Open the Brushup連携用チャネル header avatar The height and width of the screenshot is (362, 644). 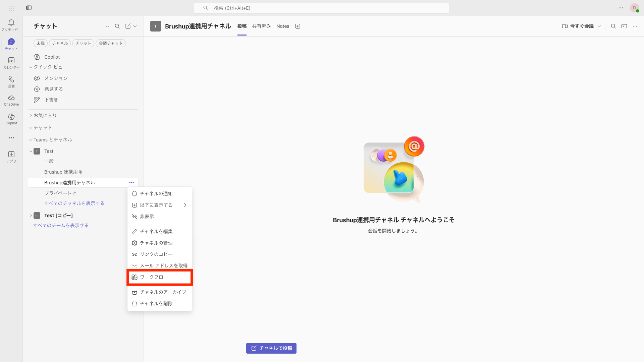point(156,26)
